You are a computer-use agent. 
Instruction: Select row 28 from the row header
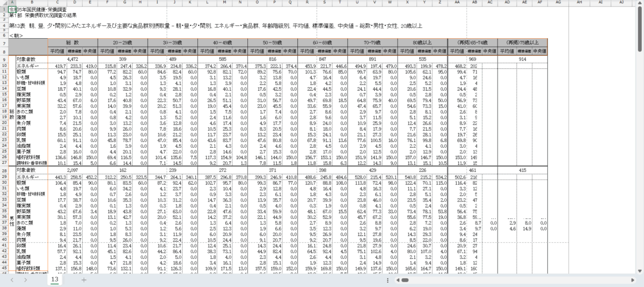coord(4,170)
